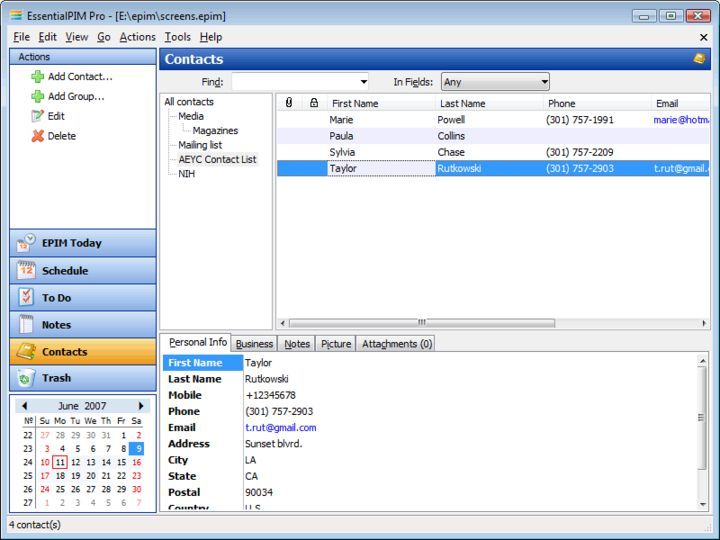This screenshot has height=540, width=720.
Task: Switch to the Notes details tab
Action: 297,343
